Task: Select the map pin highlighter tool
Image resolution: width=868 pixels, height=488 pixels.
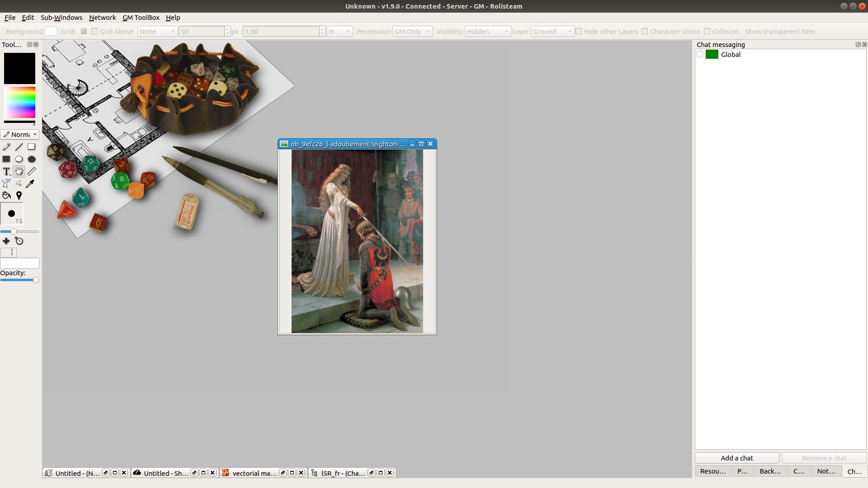Action: pos(19,196)
